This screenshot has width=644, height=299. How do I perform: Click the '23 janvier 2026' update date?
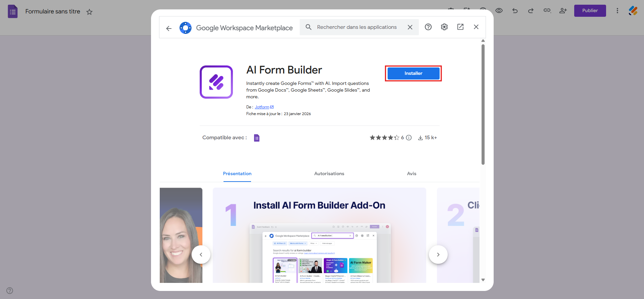(x=297, y=114)
